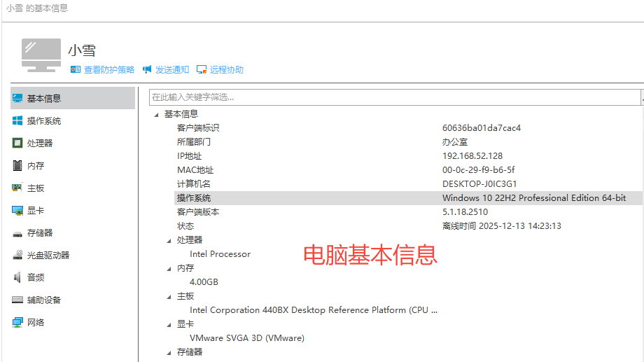Open 查看防护策略 link

coord(109,70)
